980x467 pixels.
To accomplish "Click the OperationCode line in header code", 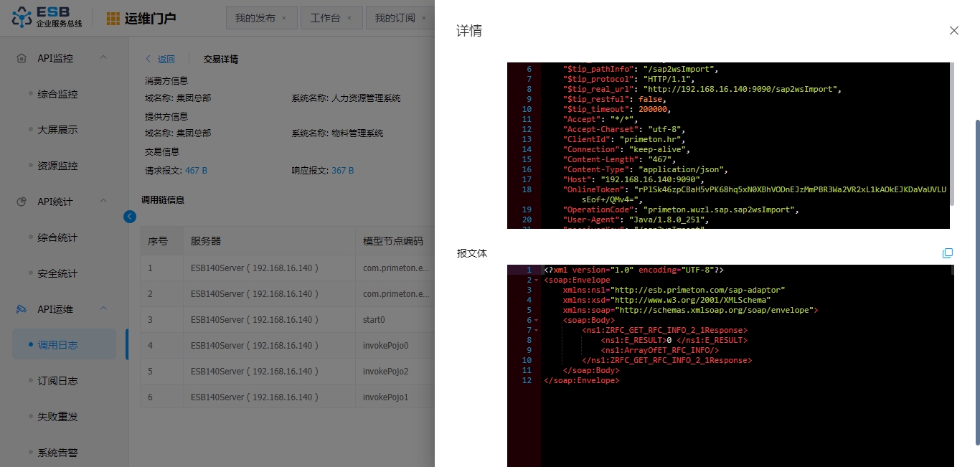I will [x=681, y=209].
